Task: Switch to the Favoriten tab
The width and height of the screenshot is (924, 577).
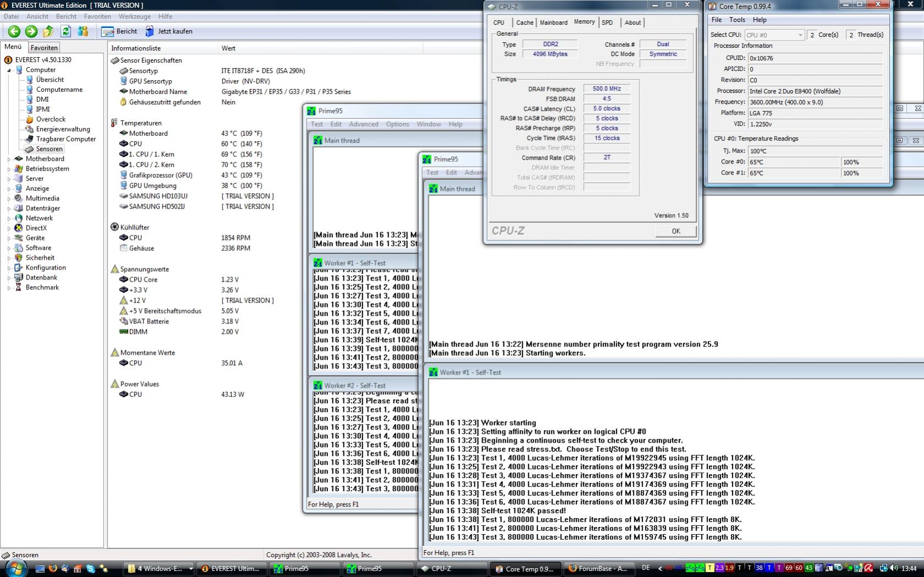Action: tap(44, 48)
